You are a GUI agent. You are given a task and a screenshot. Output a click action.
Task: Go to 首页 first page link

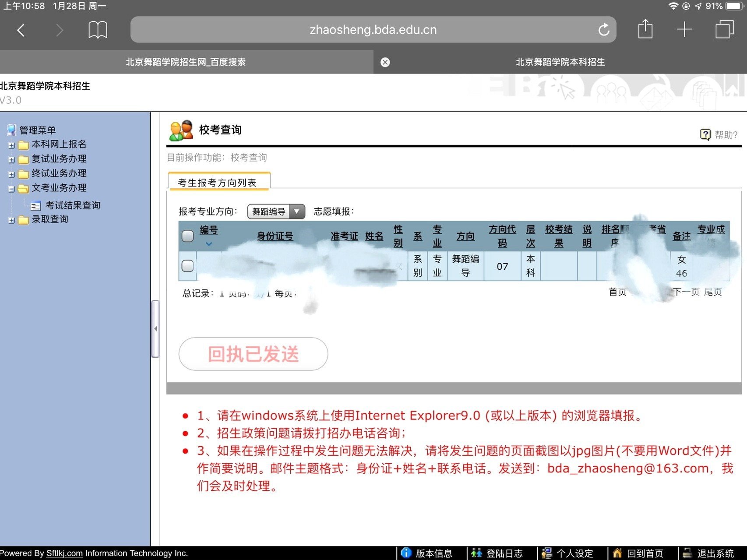point(617,292)
